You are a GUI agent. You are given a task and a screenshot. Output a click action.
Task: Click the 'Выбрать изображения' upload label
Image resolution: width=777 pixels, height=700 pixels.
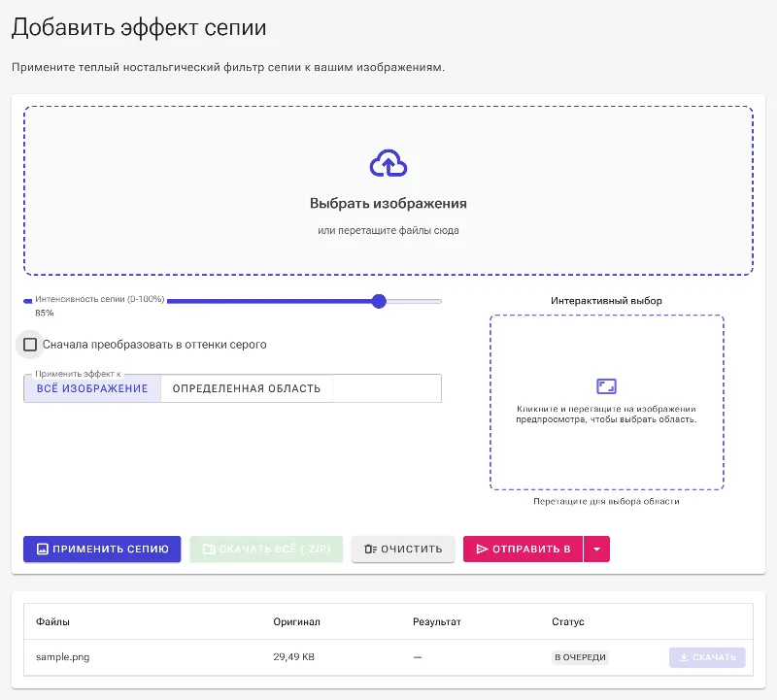(388, 203)
